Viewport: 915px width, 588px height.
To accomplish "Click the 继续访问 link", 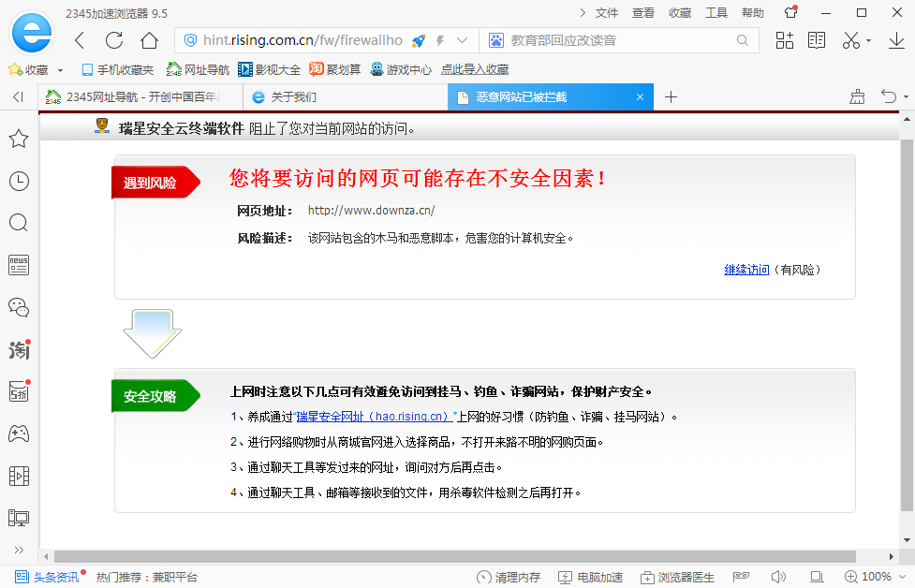I will coord(746,270).
